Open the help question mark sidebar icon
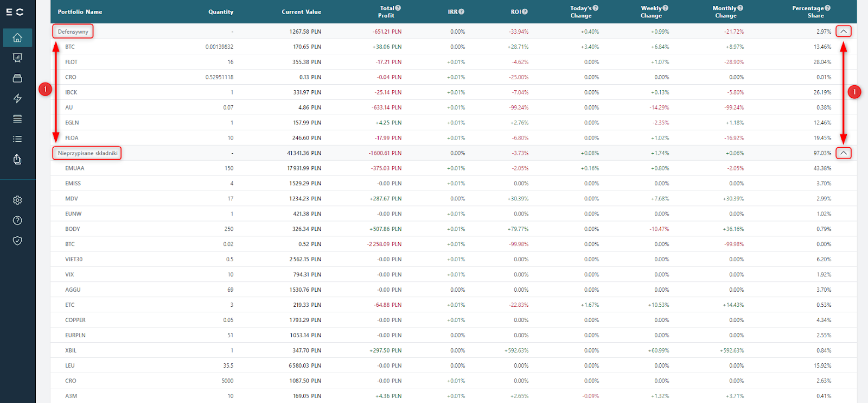 [x=17, y=220]
